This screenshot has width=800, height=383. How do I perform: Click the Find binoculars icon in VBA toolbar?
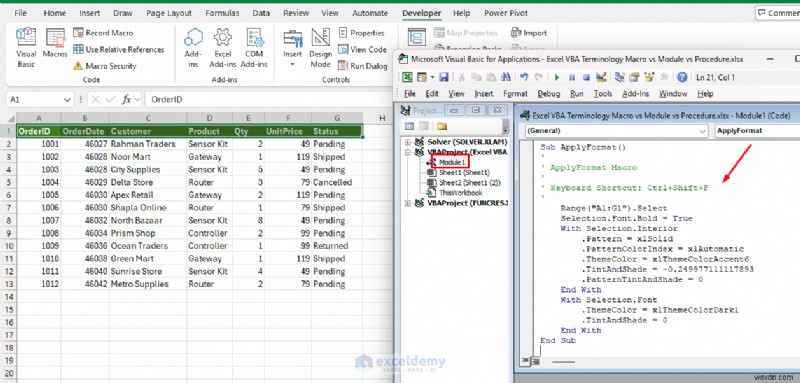506,78
